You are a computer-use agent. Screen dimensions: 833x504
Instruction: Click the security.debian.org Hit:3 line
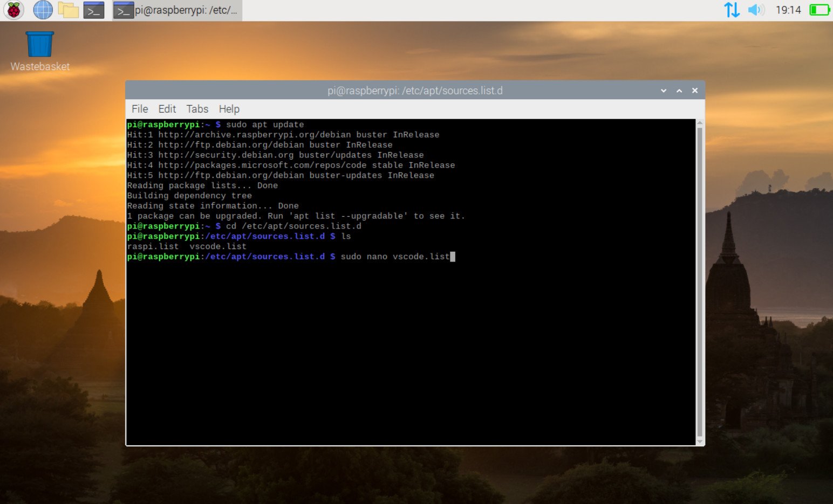click(275, 155)
